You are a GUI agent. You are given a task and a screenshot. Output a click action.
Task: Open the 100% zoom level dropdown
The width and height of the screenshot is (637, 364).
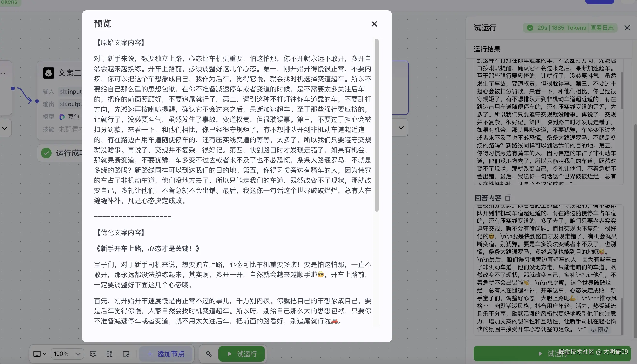(67, 354)
